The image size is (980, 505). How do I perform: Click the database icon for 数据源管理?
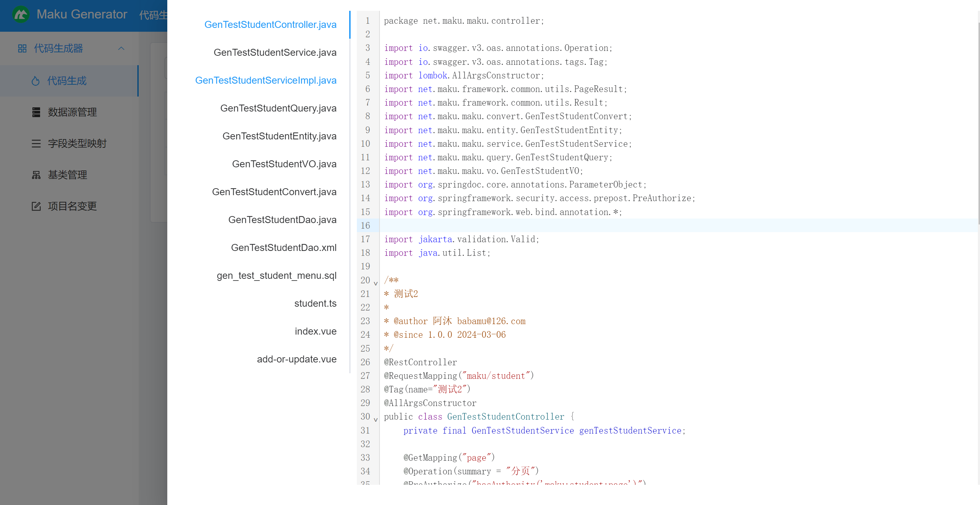pyautogui.click(x=36, y=112)
